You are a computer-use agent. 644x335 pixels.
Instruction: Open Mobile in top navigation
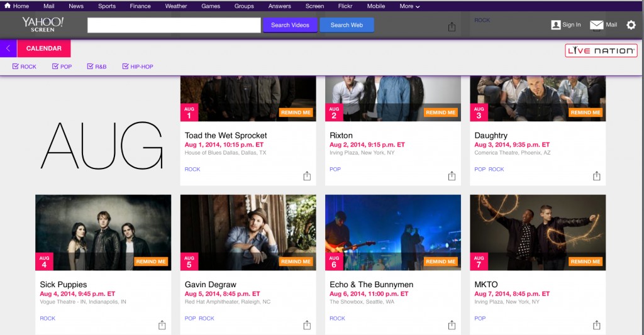[376, 6]
